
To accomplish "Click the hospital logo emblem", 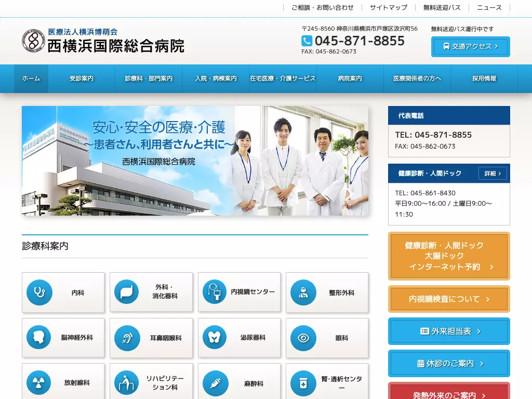I will [x=33, y=41].
